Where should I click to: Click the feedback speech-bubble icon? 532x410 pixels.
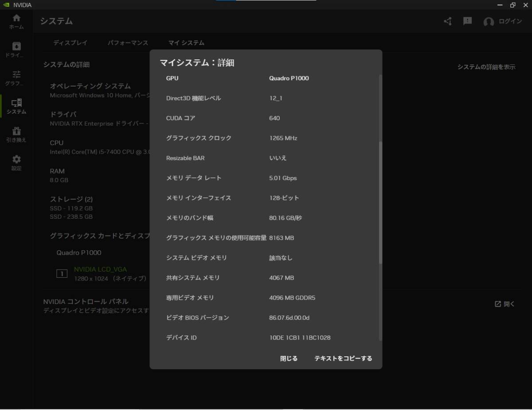point(467,21)
